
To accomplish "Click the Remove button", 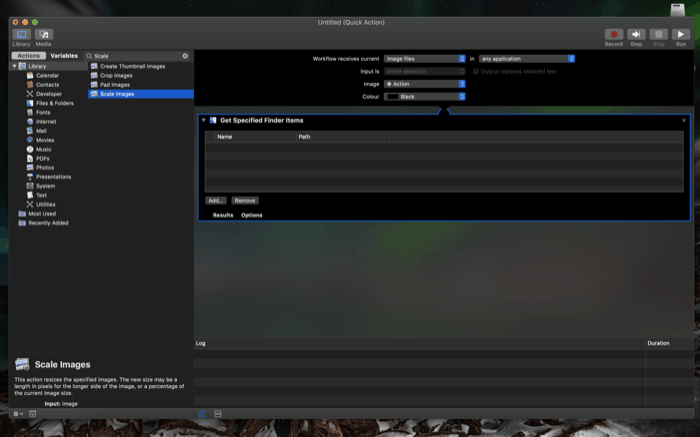I will (245, 200).
